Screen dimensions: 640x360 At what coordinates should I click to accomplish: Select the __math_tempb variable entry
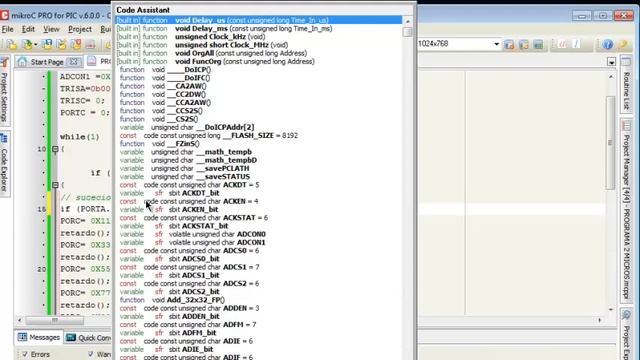(259, 152)
